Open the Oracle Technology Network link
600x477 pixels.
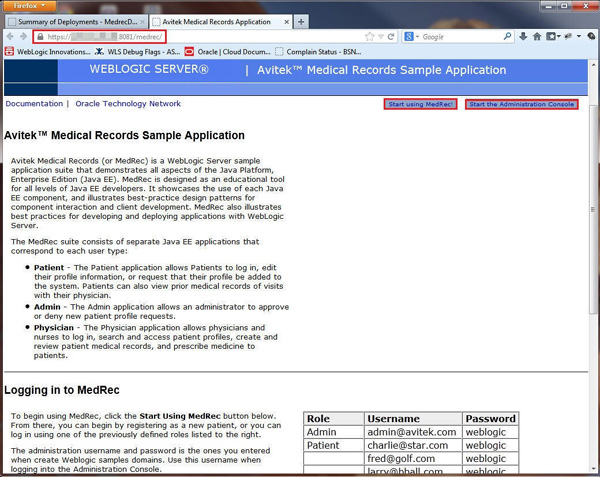coord(128,104)
